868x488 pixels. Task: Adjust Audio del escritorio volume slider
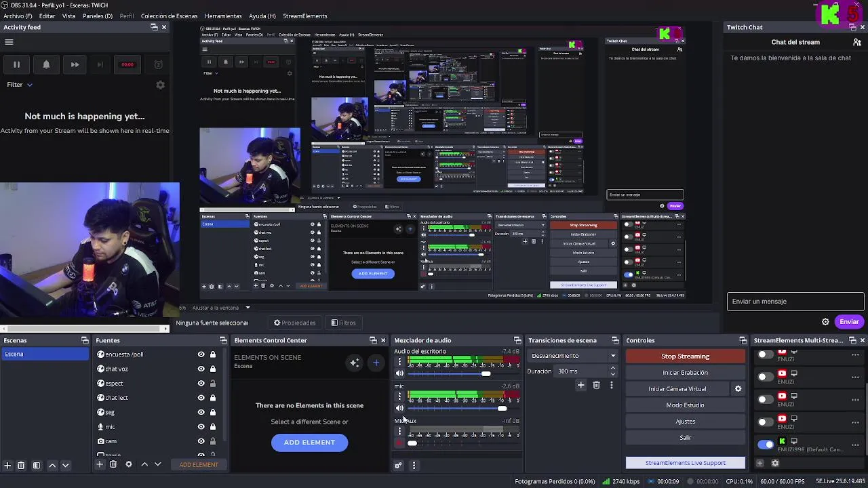(x=486, y=374)
